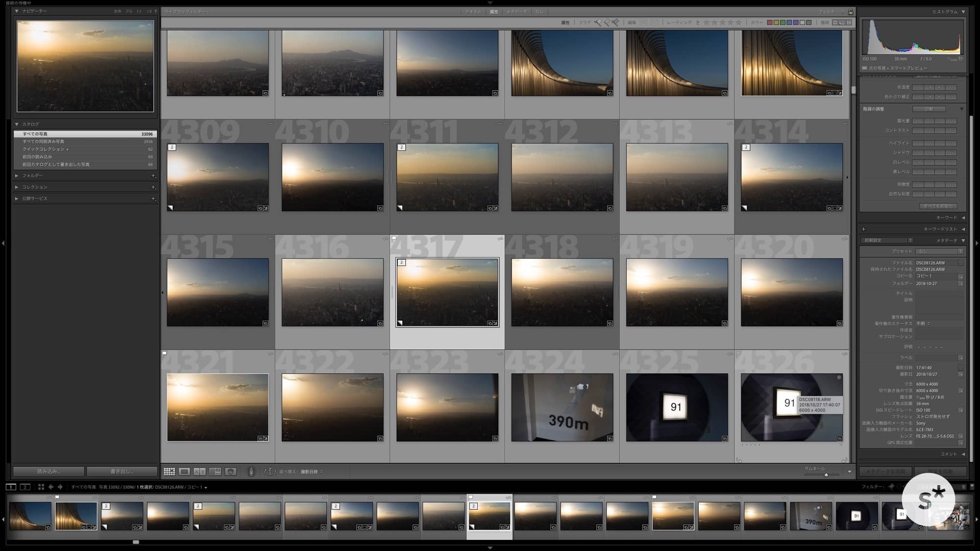Toggle the rejected flag filter
The width and height of the screenshot is (980, 551).
click(x=615, y=23)
